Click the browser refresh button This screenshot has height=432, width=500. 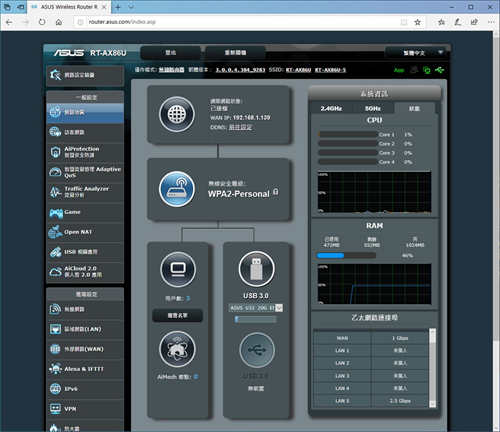coord(42,22)
